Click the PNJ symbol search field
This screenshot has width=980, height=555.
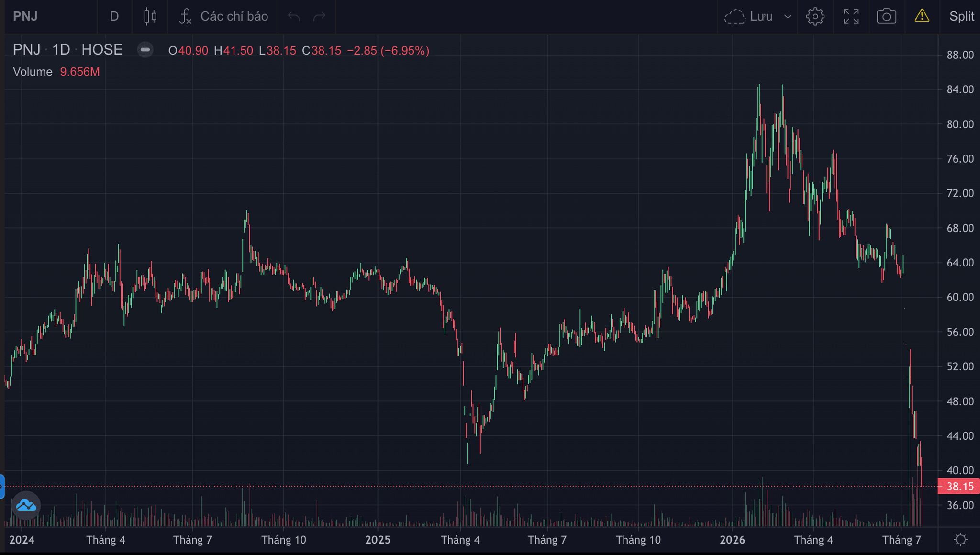[x=51, y=16]
